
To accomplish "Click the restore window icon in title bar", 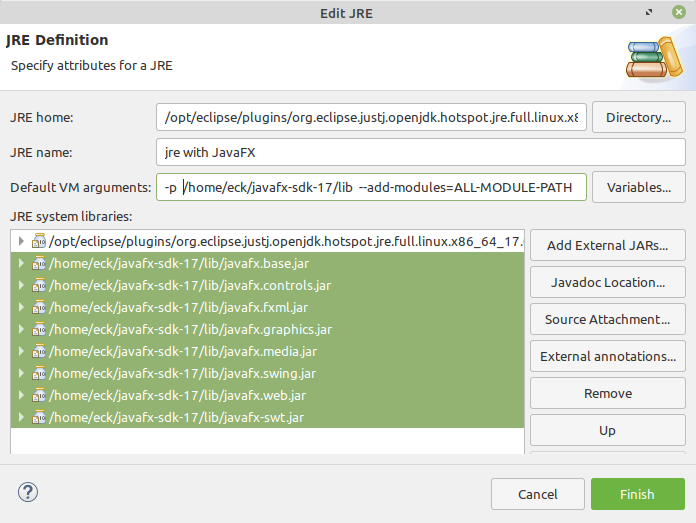I will point(649,12).
